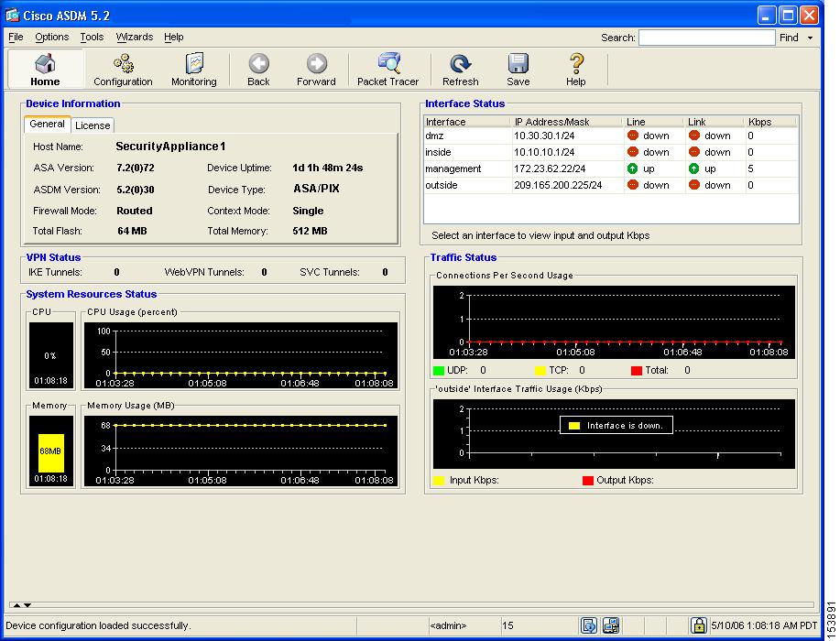Click management Line up status icon
Screen dimensions: 840x641
click(x=633, y=168)
